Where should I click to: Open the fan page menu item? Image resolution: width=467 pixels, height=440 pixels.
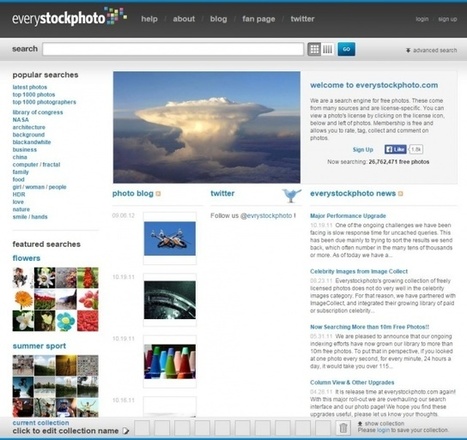pos(259,19)
